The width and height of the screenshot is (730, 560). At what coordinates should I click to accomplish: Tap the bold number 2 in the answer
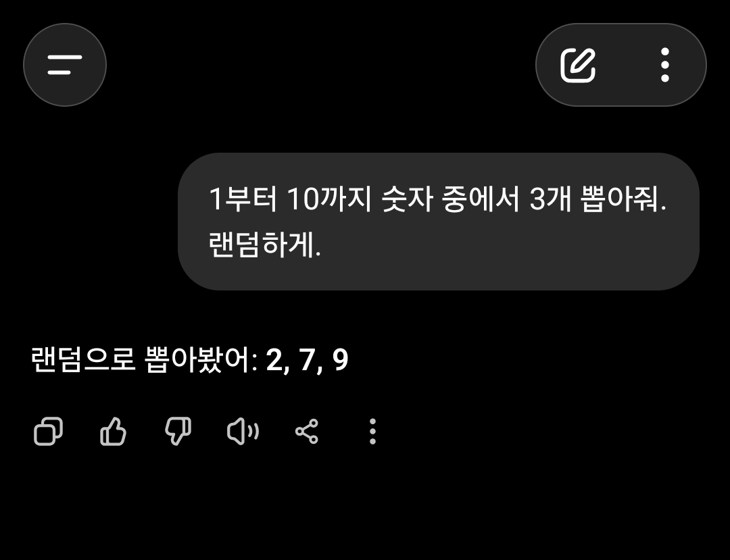click(274, 359)
